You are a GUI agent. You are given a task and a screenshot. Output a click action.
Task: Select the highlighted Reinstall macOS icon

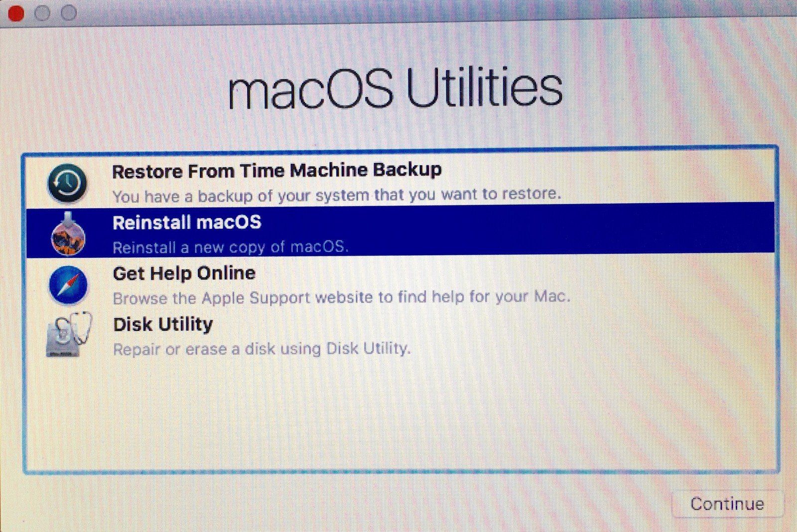pos(68,235)
